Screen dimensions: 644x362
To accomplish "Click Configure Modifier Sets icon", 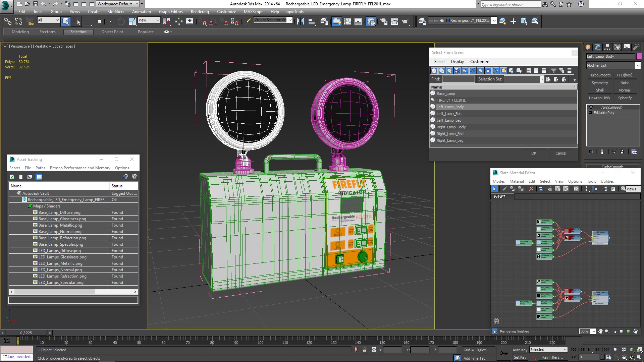I will click(x=634, y=152).
